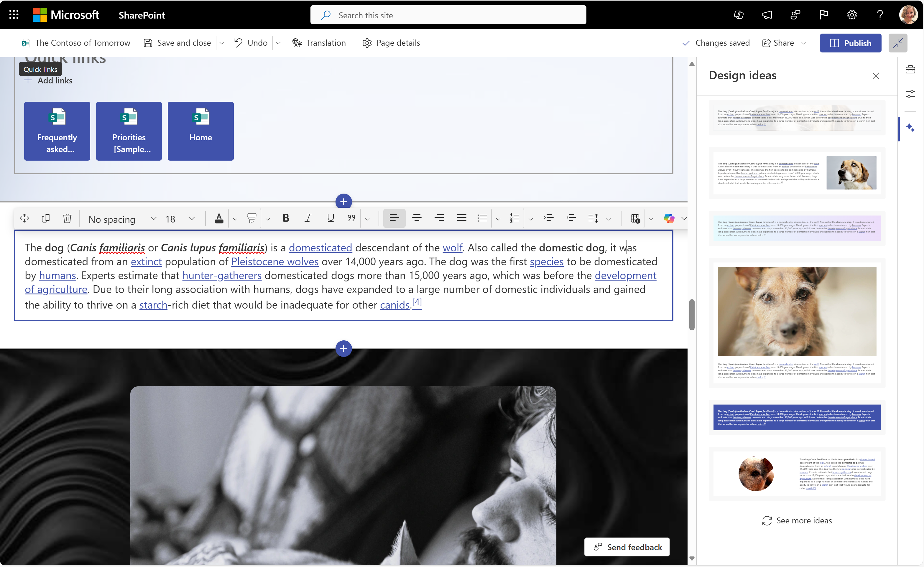Click the numbered list icon
The height and width of the screenshot is (567, 924).
[514, 218]
